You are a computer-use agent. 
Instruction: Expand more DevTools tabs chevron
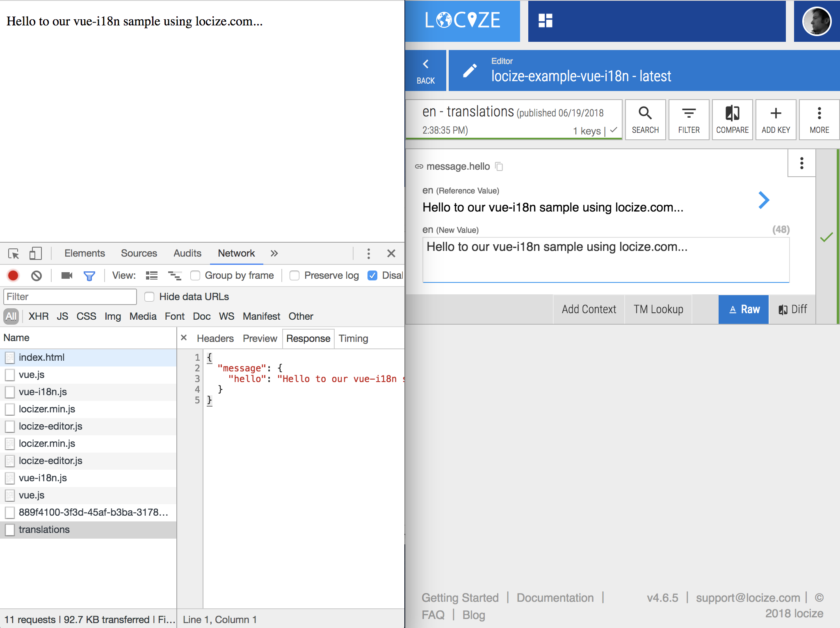(274, 254)
